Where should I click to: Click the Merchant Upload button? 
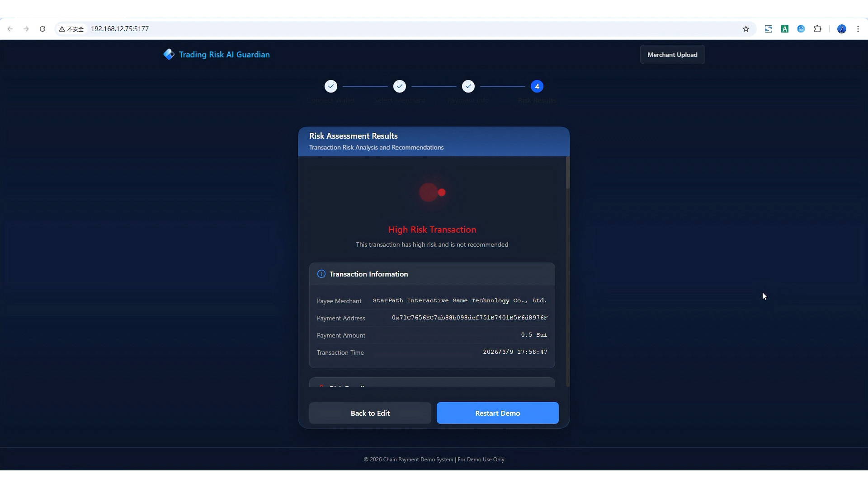672,55
